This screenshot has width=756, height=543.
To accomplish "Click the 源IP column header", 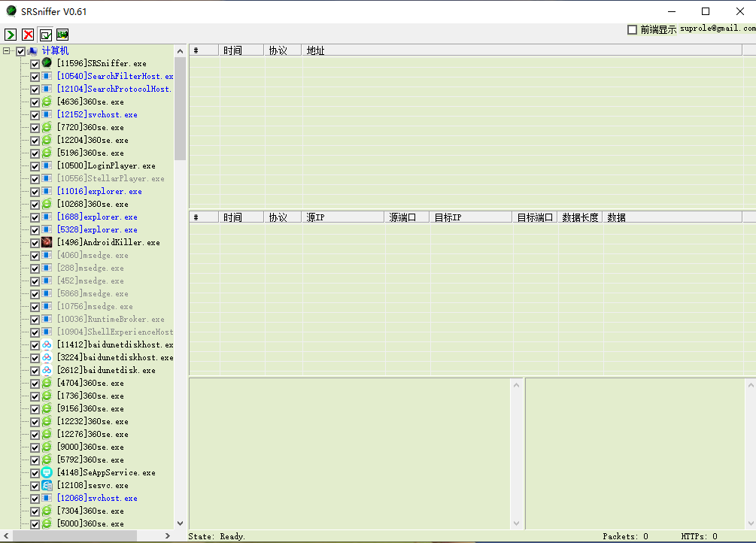I will point(343,217).
